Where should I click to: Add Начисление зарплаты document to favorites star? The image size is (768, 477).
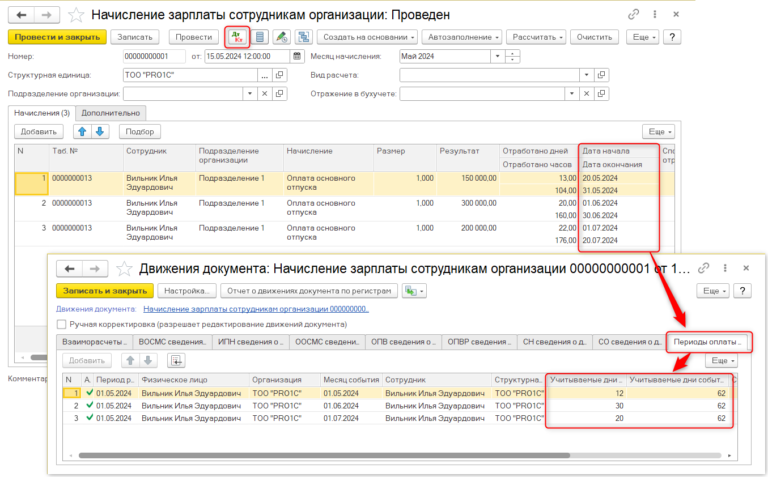76,15
